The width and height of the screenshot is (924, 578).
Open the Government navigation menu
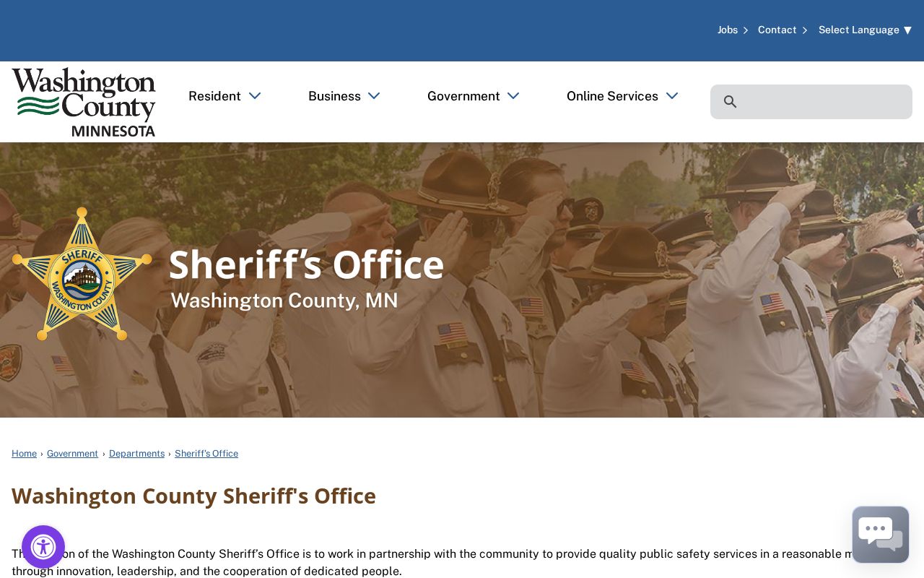(463, 96)
